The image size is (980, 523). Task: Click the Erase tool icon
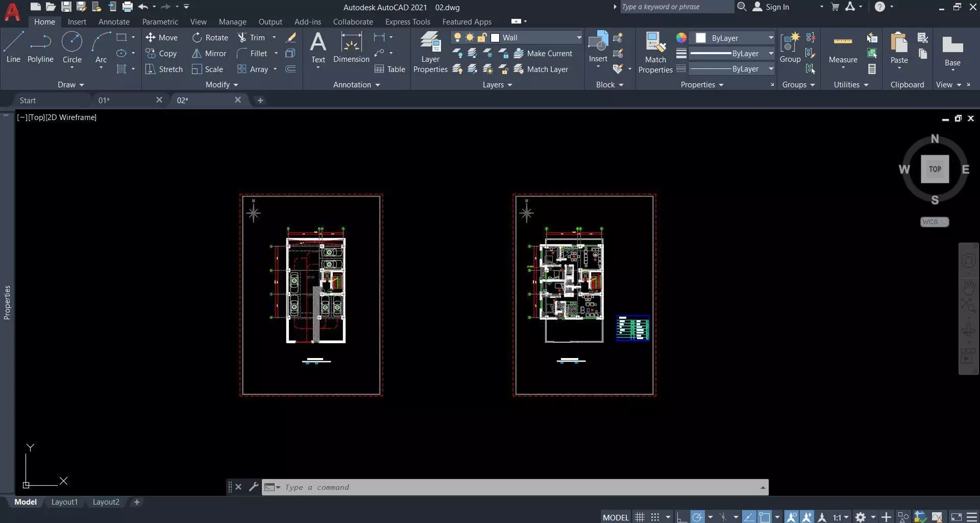(x=291, y=37)
